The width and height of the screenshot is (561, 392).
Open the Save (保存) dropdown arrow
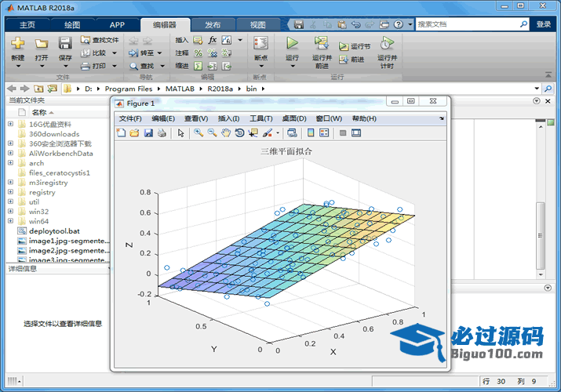click(x=65, y=66)
